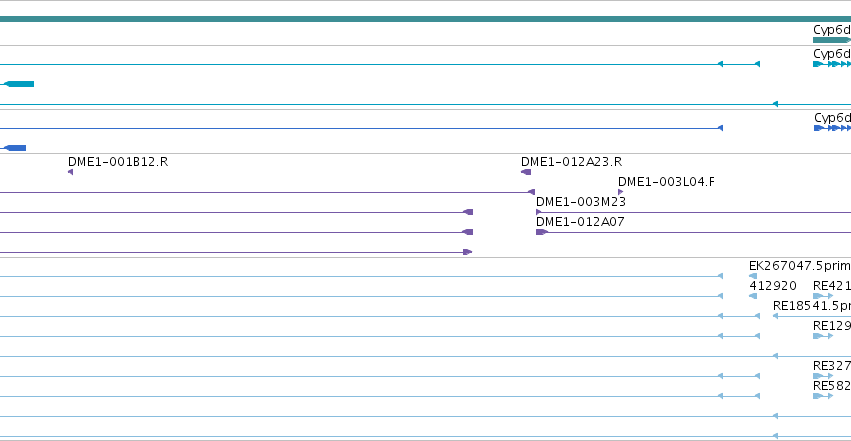Select the DME1-012A07 feature label
Screen dimensions: 851x441
(580, 222)
